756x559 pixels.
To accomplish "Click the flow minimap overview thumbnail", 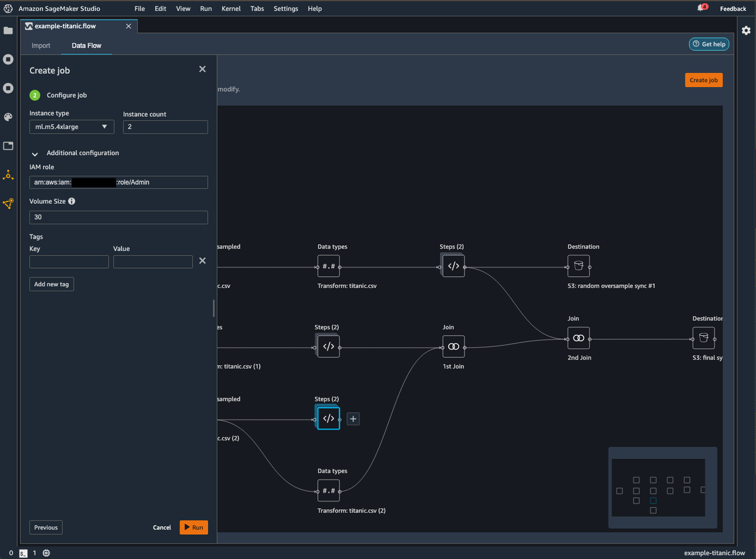I will tap(658, 487).
